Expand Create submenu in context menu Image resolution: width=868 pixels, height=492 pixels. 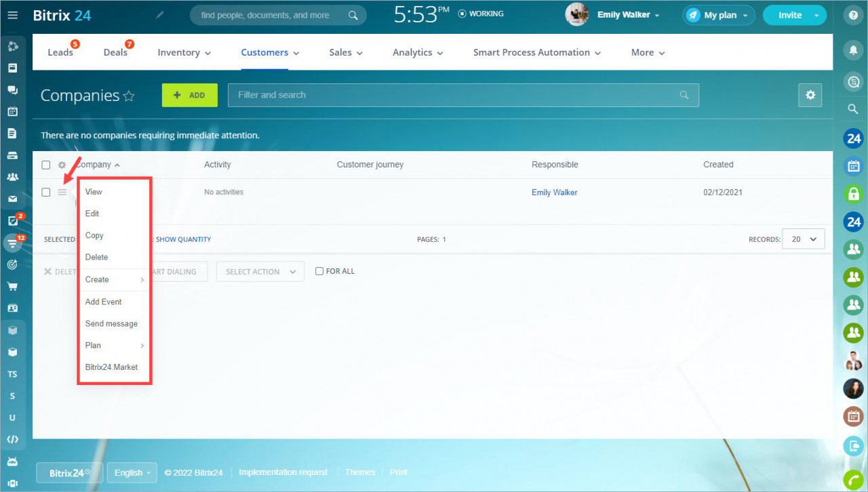(114, 279)
